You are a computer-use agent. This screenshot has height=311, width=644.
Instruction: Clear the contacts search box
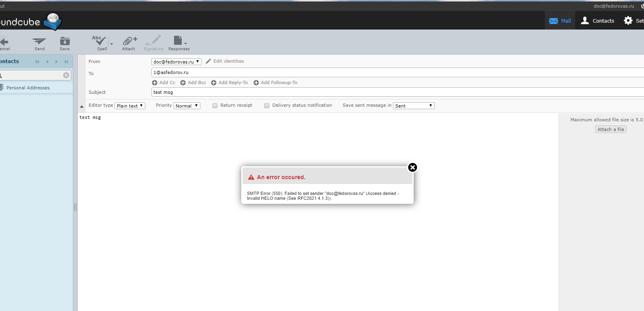(66, 75)
